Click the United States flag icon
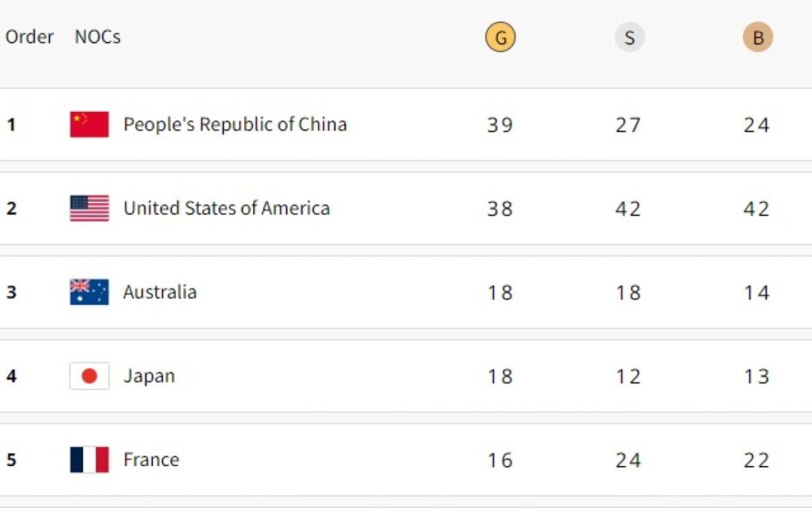The height and width of the screenshot is (508, 812). pyautogui.click(x=89, y=208)
